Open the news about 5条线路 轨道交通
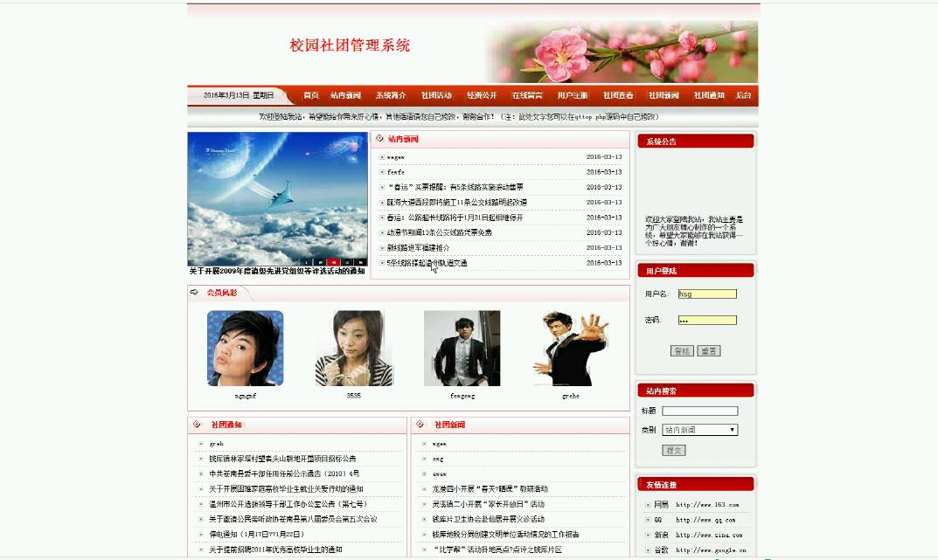The image size is (938, 560). click(x=427, y=263)
